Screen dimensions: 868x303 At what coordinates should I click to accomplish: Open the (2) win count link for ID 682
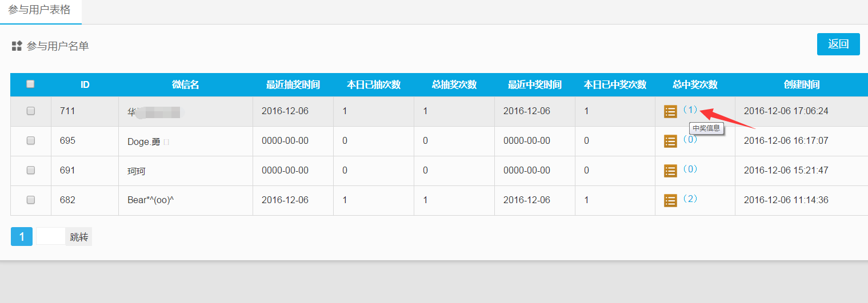[x=690, y=199]
